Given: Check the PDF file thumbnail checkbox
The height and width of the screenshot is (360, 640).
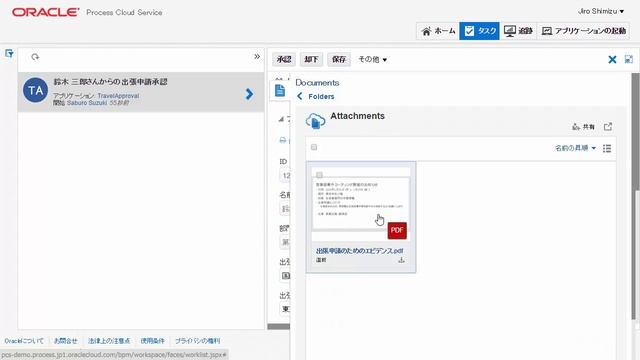Looking at the screenshot, I should click(319, 175).
